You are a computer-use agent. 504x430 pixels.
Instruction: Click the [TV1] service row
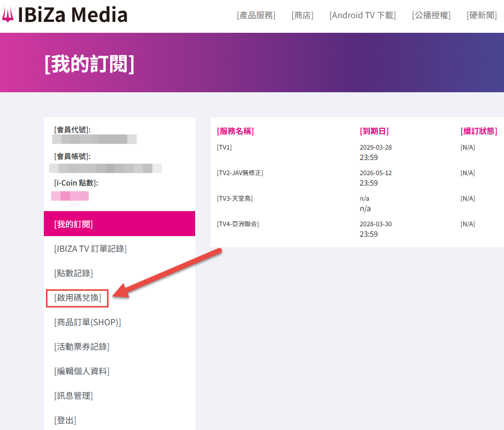click(x=357, y=152)
